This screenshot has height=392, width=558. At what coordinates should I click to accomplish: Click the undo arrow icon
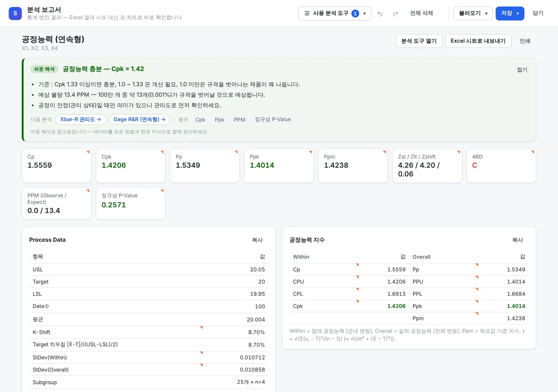click(x=380, y=14)
